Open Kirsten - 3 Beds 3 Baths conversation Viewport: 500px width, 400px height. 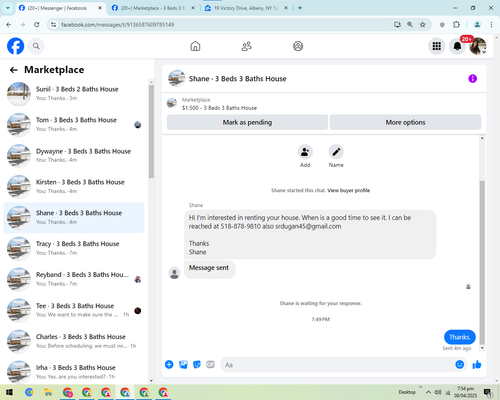(x=74, y=187)
